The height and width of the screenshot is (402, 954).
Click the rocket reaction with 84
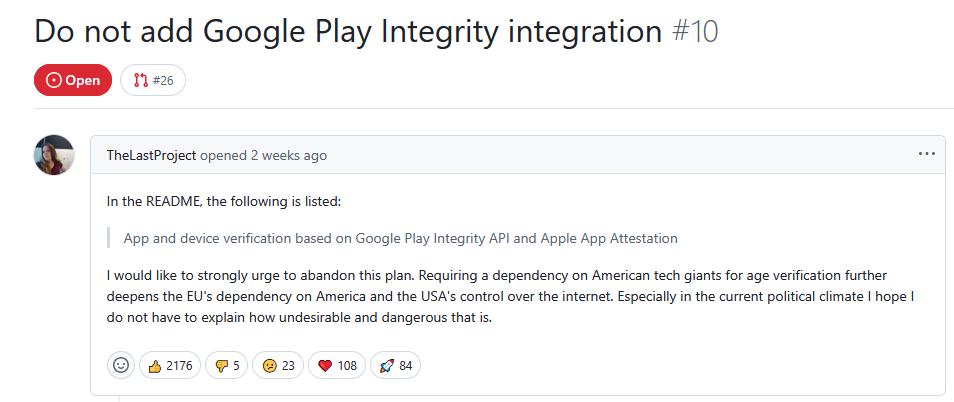point(395,366)
